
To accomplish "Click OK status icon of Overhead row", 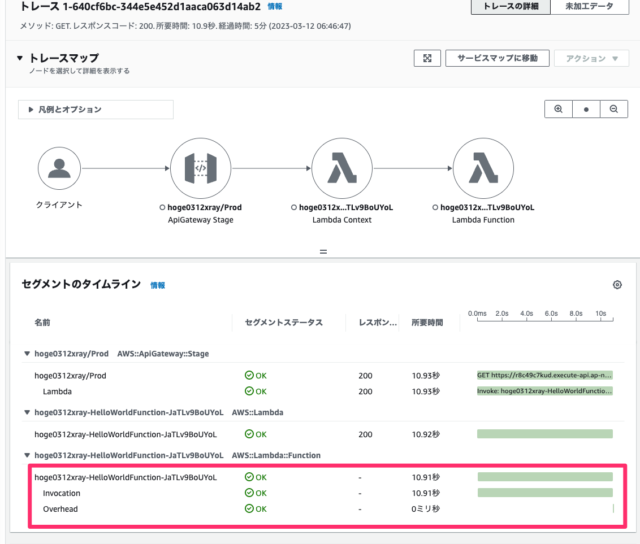I will (249, 508).
